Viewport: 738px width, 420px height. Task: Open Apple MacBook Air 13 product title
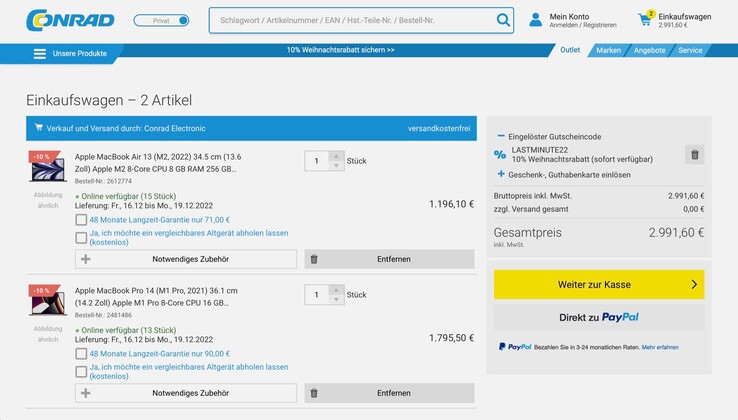[x=158, y=163]
